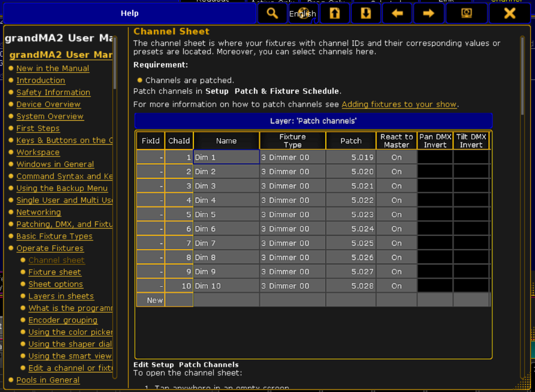Screen dimensions: 535x392
Task: Click the table of contents scrollbar
Action: coord(115,207)
